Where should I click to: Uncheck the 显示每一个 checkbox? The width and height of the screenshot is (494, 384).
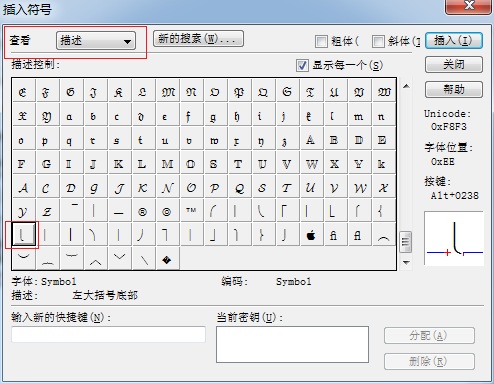(x=302, y=65)
